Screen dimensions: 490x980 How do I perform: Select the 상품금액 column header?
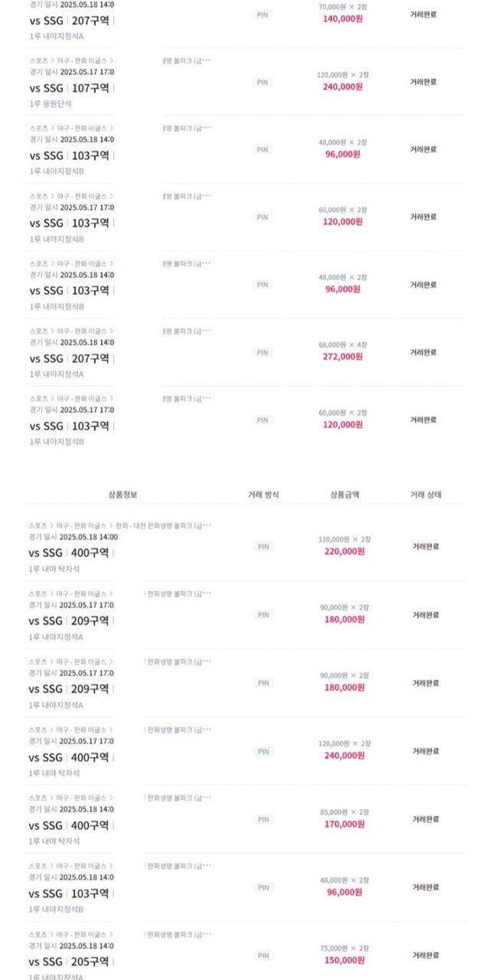point(344,495)
